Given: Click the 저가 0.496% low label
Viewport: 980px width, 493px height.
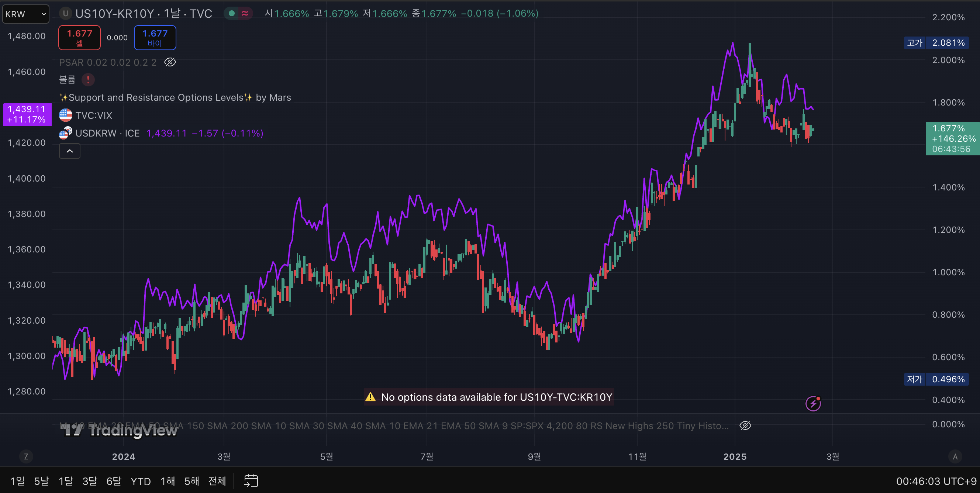Looking at the screenshot, I should [936, 379].
